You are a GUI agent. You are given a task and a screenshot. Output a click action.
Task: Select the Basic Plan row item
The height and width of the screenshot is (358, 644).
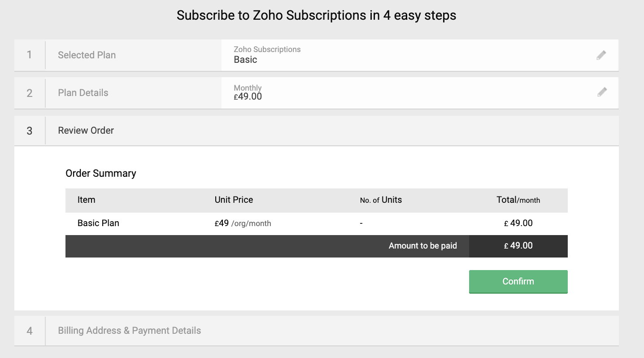[x=98, y=223]
